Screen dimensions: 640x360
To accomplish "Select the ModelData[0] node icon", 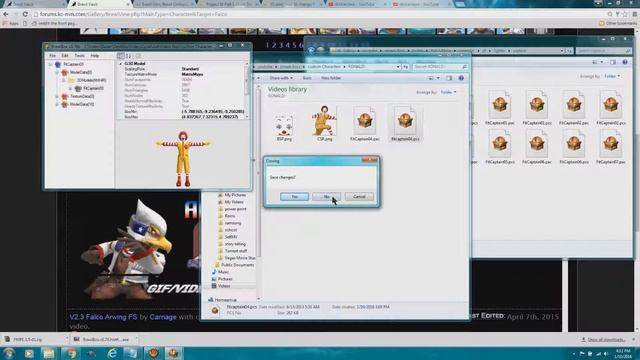I will 64,72.
